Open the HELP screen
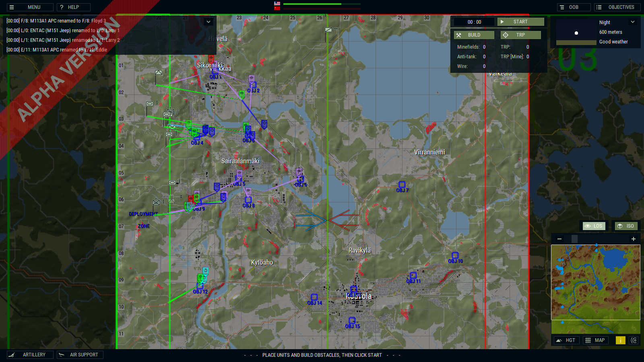 tap(74, 7)
